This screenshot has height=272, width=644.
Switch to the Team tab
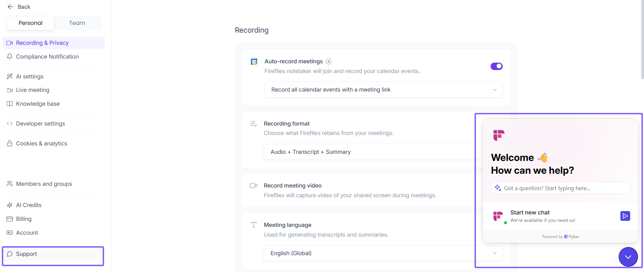[x=77, y=23]
